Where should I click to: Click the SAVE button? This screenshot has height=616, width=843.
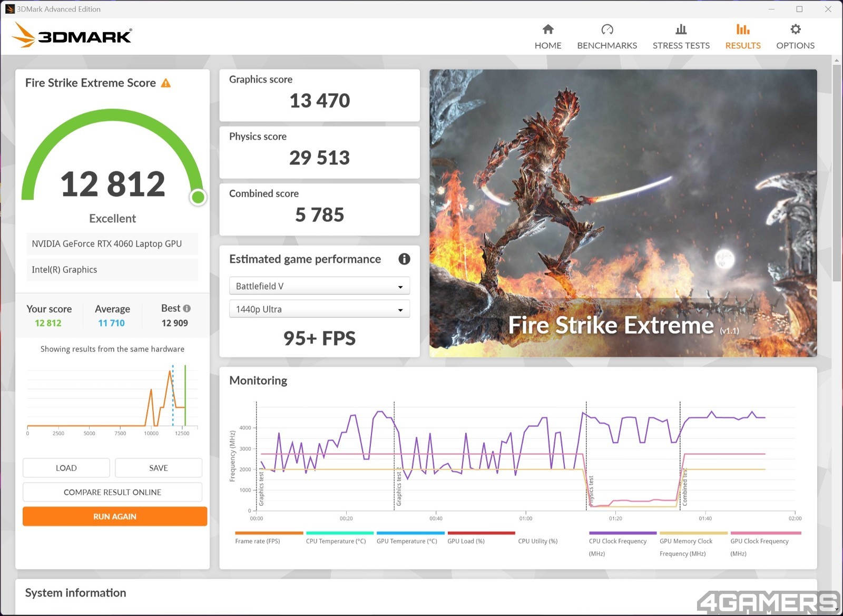tap(159, 468)
